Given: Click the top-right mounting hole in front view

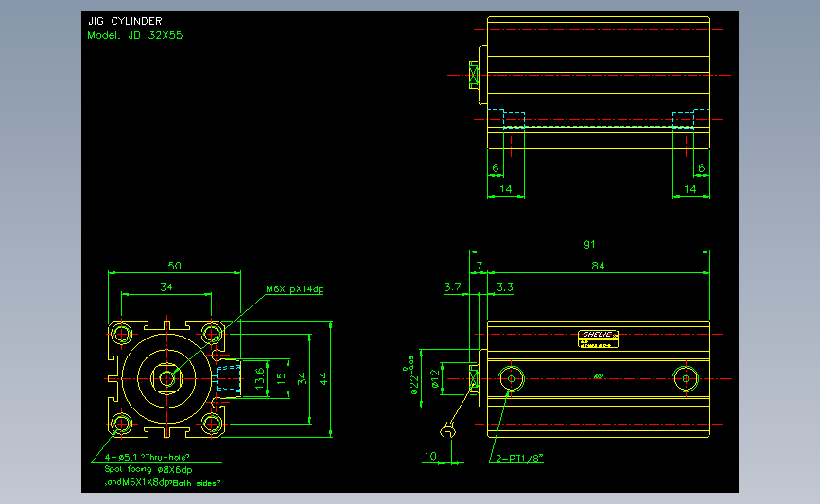Looking at the screenshot, I should coord(211,334).
